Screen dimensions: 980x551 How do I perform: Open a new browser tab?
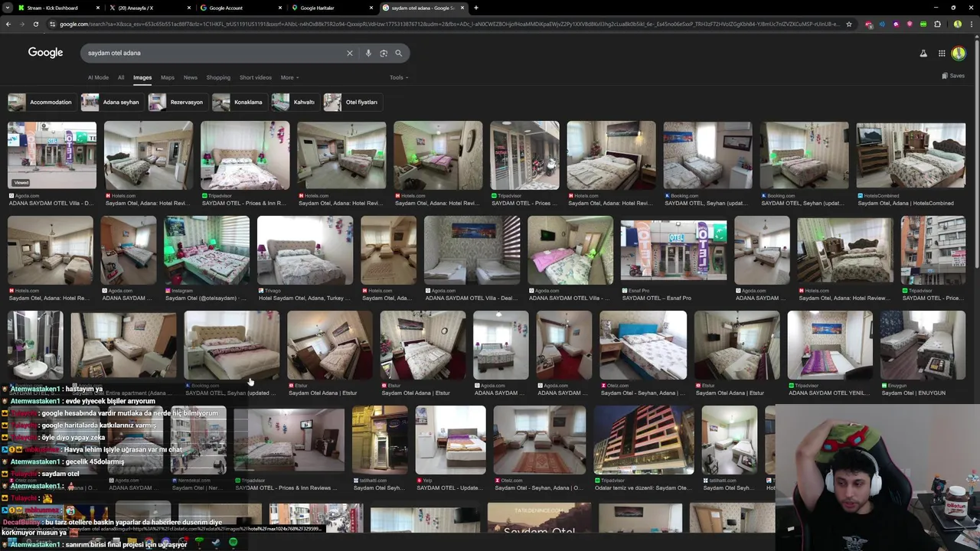click(476, 8)
